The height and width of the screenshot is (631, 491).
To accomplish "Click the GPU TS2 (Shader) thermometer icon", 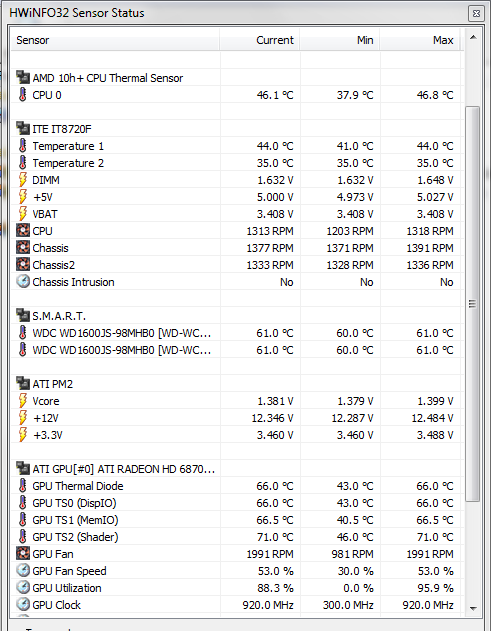I will (x=23, y=537).
